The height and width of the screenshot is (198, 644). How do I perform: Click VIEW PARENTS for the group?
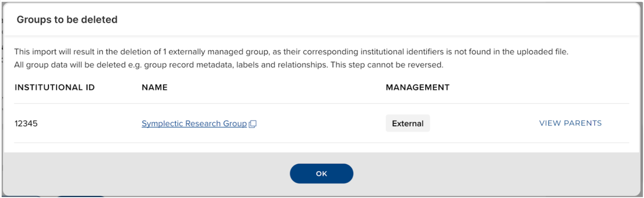point(570,123)
